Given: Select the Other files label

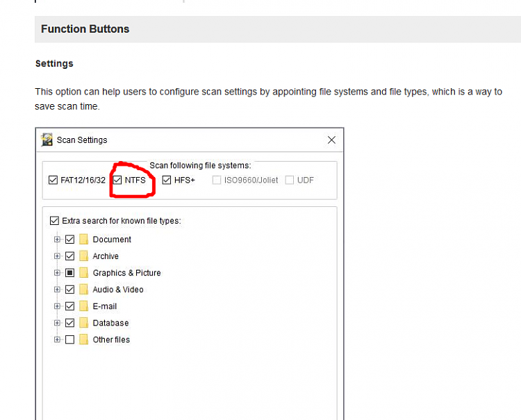Looking at the screenshot, I should [111, 339].
